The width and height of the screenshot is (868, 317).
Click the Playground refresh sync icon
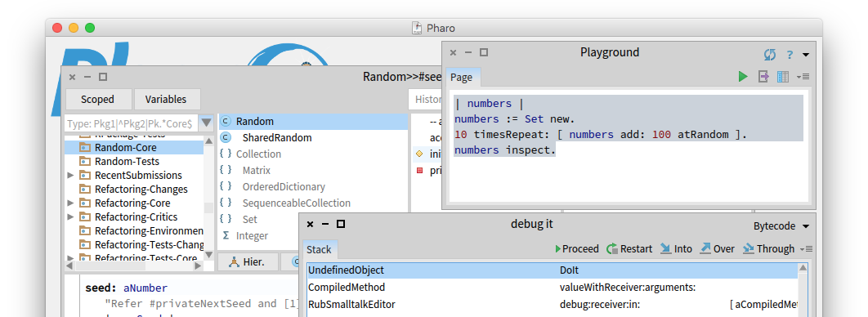770,54
